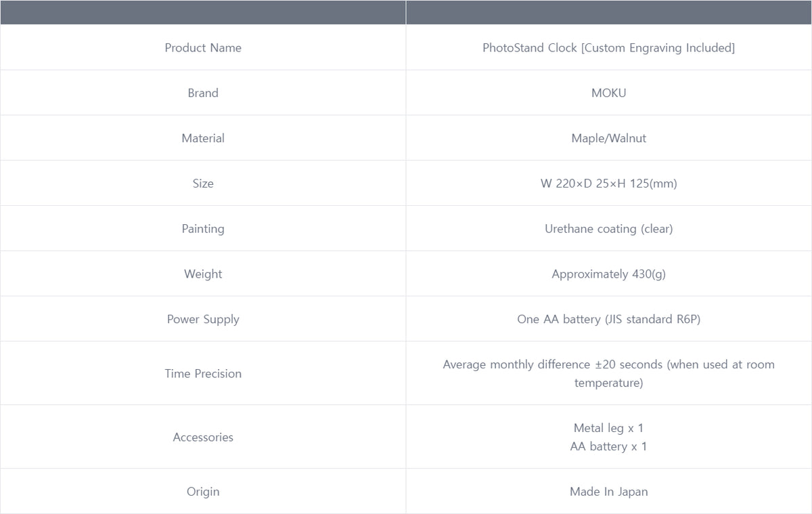The height and width of the screenshot is (514, 812).
Task: Click the average monthly difference ±20 seconds text
Action: click(x=608, y=374)
